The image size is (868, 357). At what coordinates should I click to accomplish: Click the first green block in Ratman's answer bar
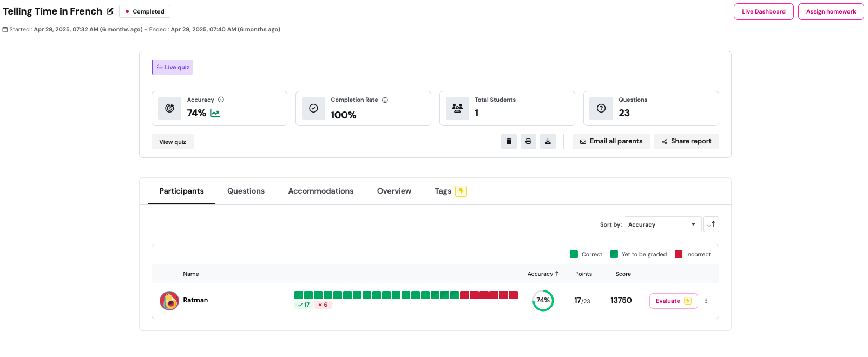pos(299,295)
